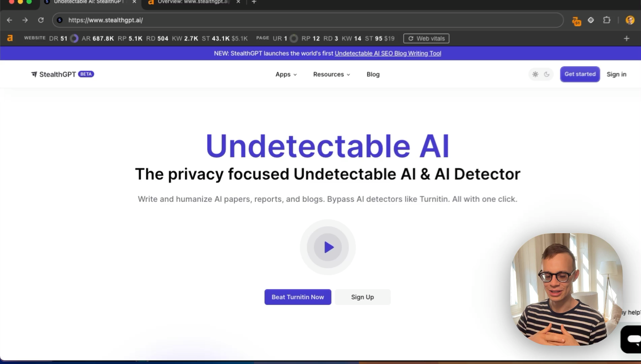Focus the address bar URL field
The height and width of the screenshot is (364, 641).
[x=308, y=20]
